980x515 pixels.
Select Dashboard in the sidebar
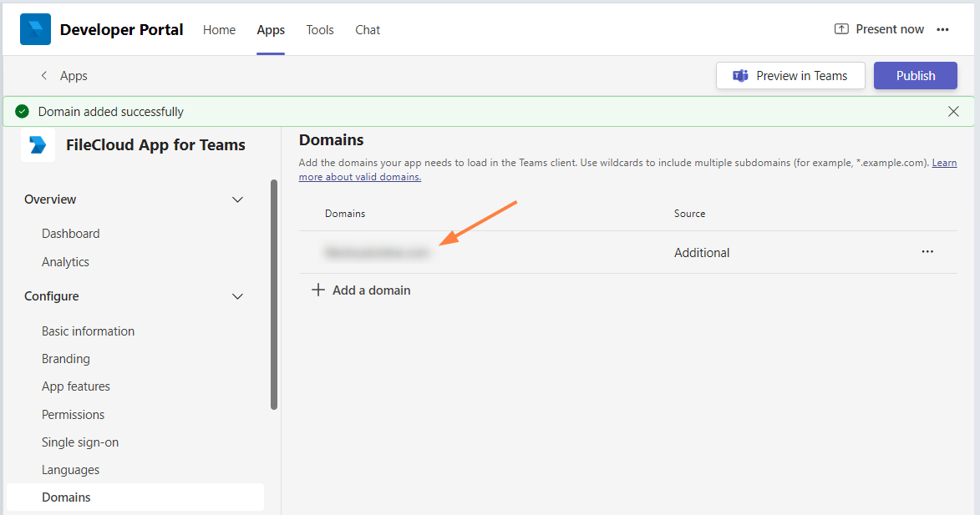[x=71, y=234]
